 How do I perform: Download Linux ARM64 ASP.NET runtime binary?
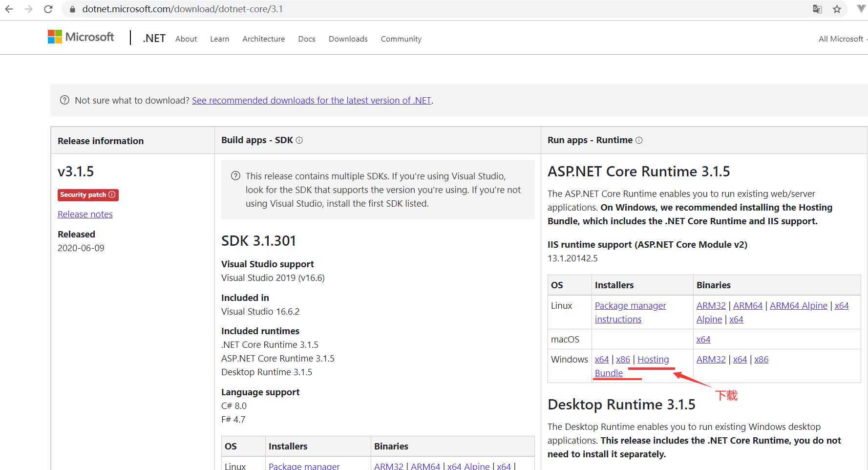tap(747, 305)
